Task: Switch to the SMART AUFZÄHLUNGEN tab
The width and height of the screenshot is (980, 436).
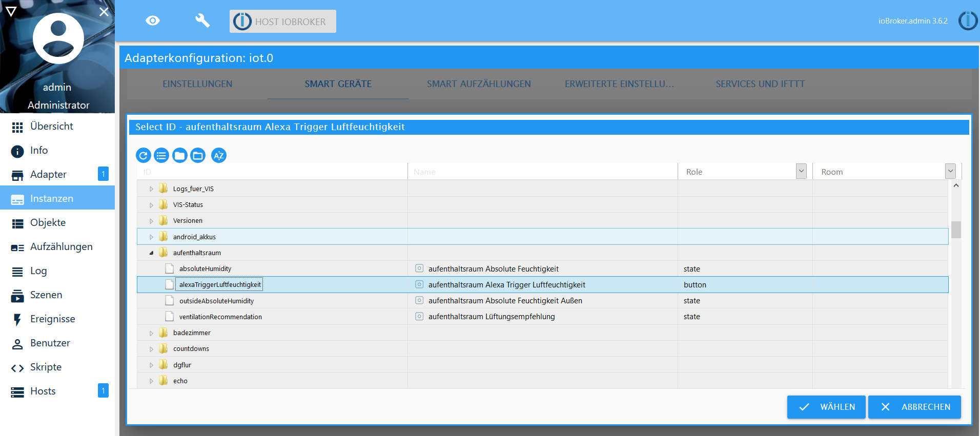Action: tap(479, 84)
